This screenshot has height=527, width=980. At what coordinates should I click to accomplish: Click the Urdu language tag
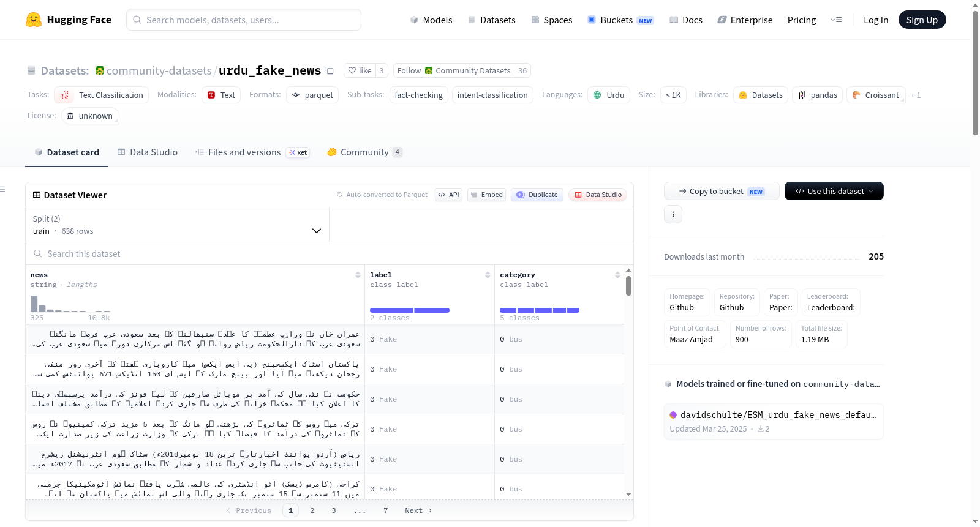609,95
